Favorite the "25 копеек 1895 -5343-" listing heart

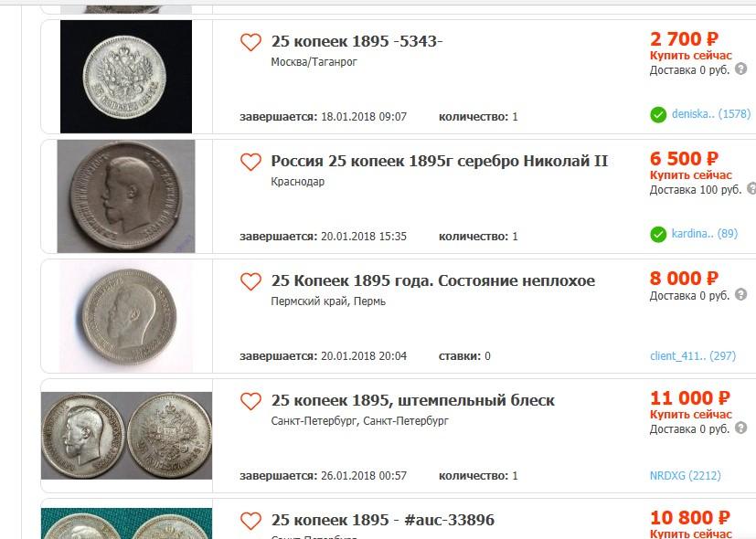click(x=250, y=42)
